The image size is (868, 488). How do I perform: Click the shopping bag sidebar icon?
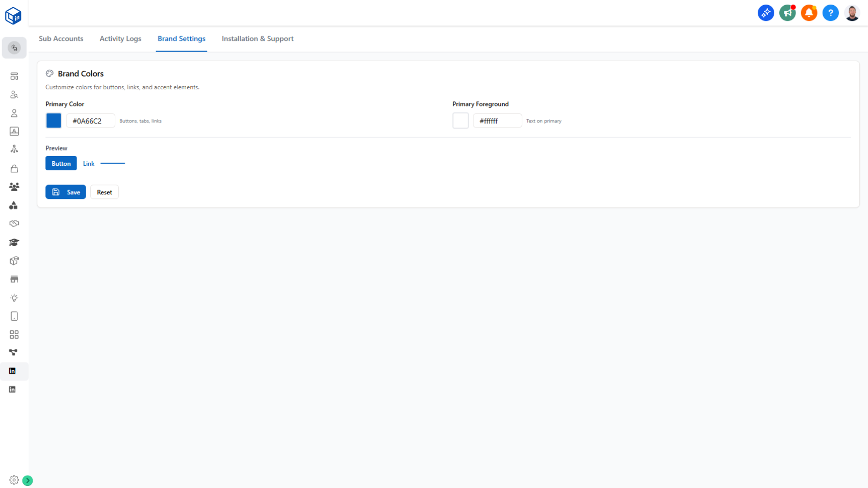(14, 169)
